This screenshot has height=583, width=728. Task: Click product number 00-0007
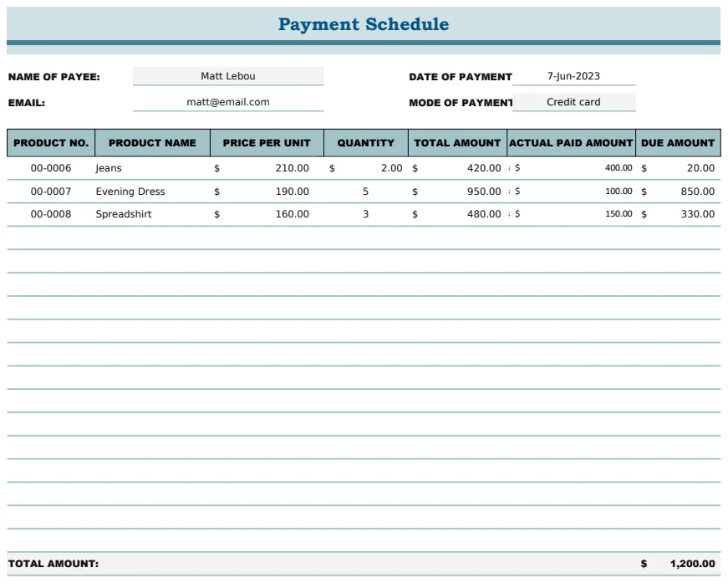coord(51,192)
